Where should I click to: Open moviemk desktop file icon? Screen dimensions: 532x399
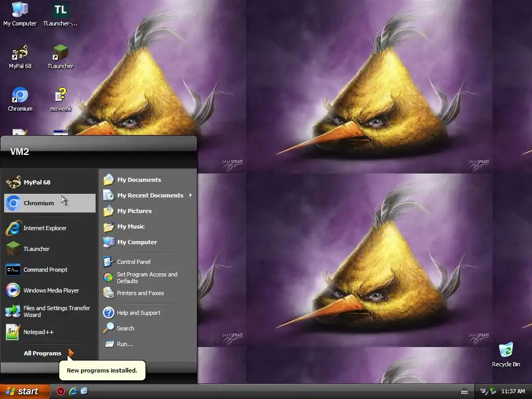click(61, 99)
